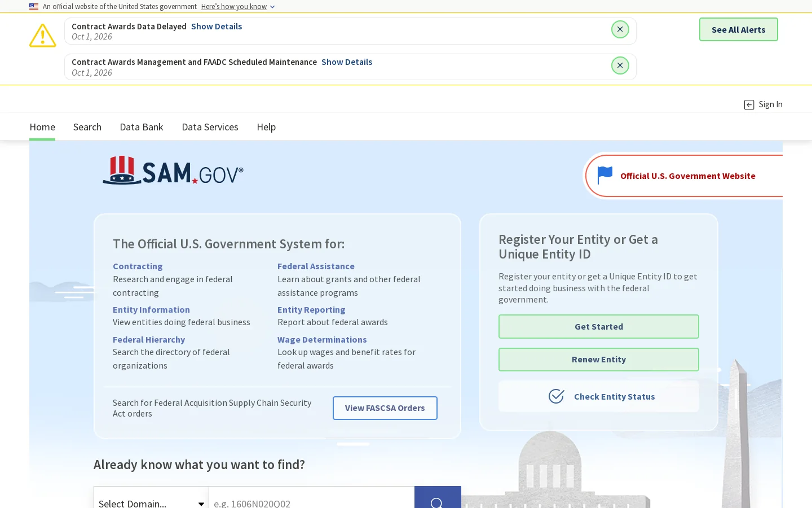The height and width of the screenshot is (508, 812).
Task: Open the Help tab
Action: [266, 127]
